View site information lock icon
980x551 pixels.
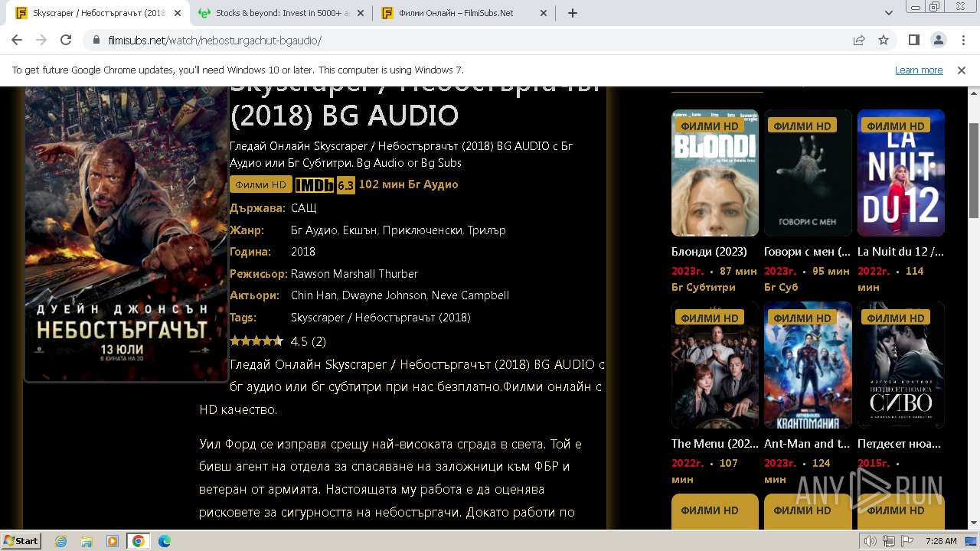(x=96, y=40)
